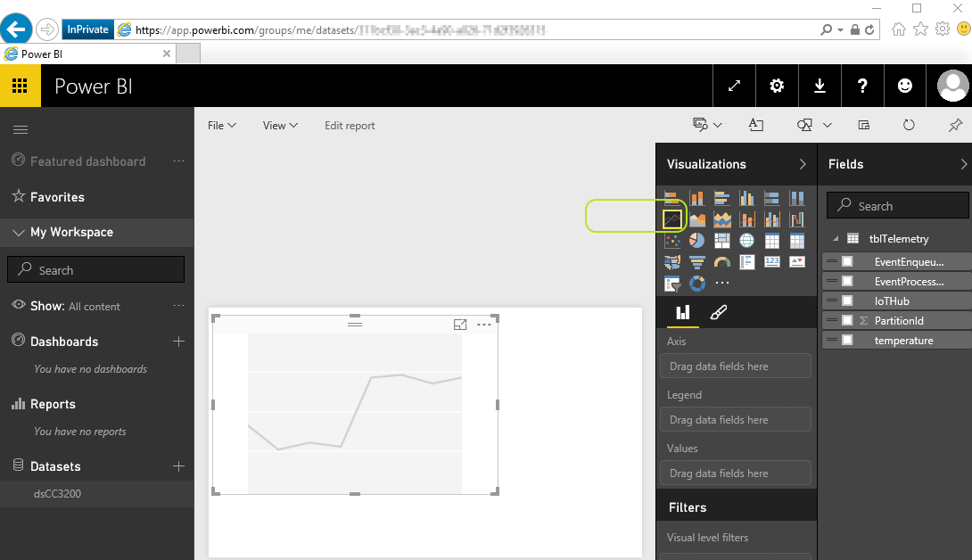Collapse My Workspace section

(x=19, y=233)
